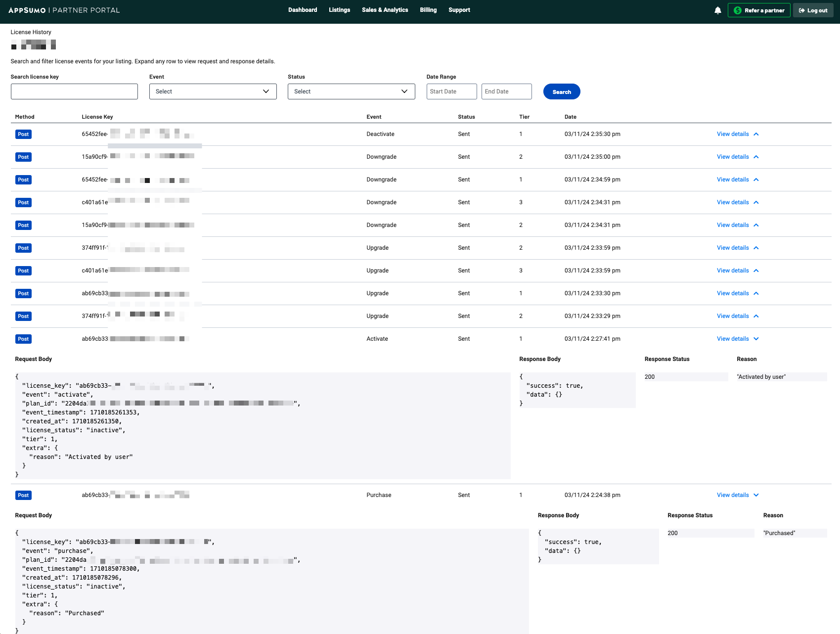Click activate event Request Body JSON block
The height and width of the screenshot is (634, 840).
click(x=263, y=426)
